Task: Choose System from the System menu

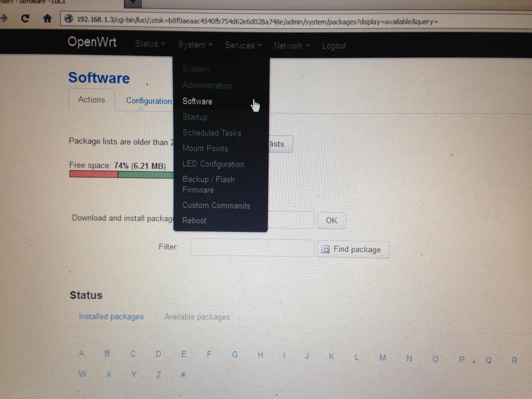Action: coord(195,69)
